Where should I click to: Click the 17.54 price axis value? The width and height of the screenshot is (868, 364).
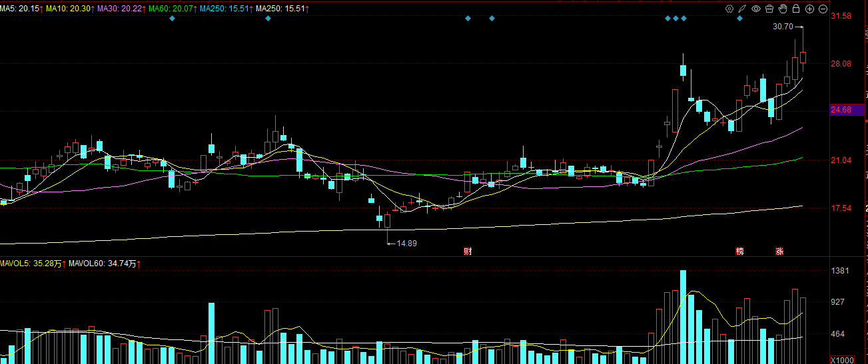(841, 208)
